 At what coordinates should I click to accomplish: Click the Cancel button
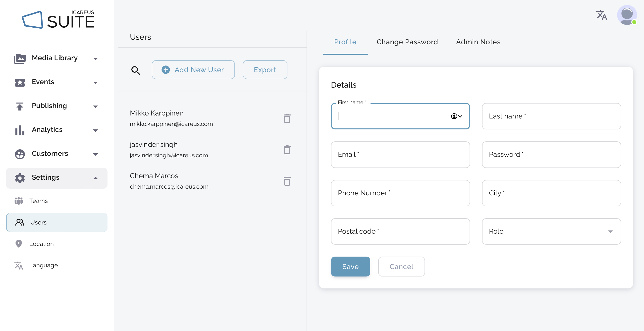point(401,267)
